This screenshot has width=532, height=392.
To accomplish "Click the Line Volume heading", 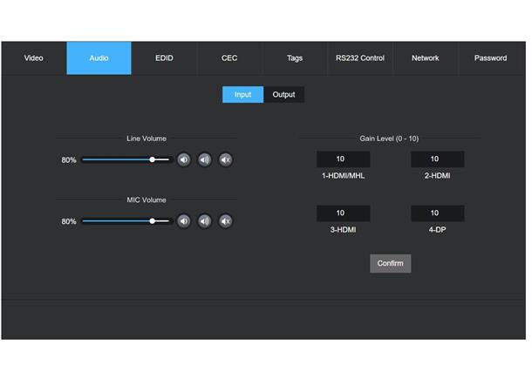I will point(147,139).
